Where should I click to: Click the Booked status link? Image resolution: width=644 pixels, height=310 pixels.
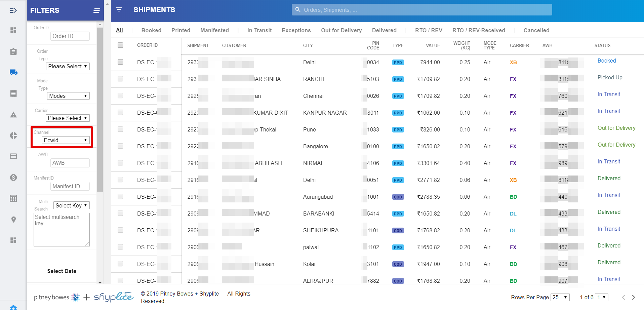[606, 61]
